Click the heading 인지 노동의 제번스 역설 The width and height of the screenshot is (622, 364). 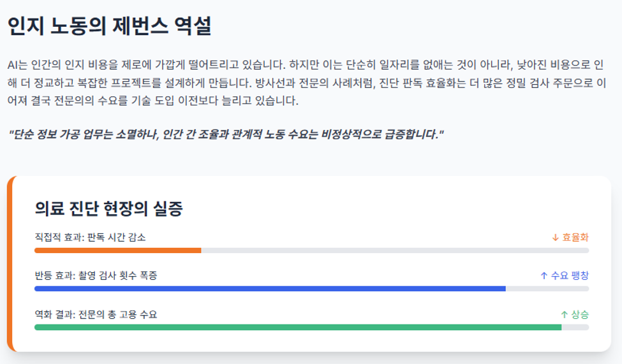(x=109, y=26)
